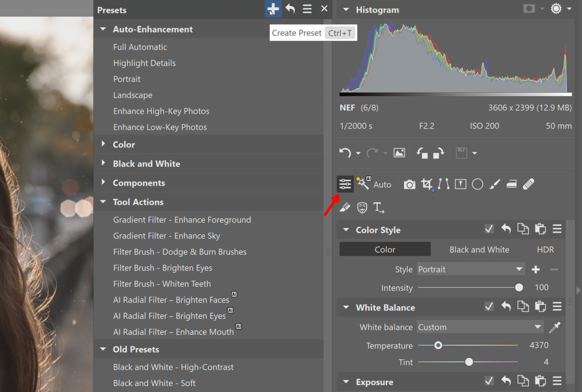The image size is (582, 392).
Task: Open the Presets panel hamburger menu
Action: click(307, 8)
